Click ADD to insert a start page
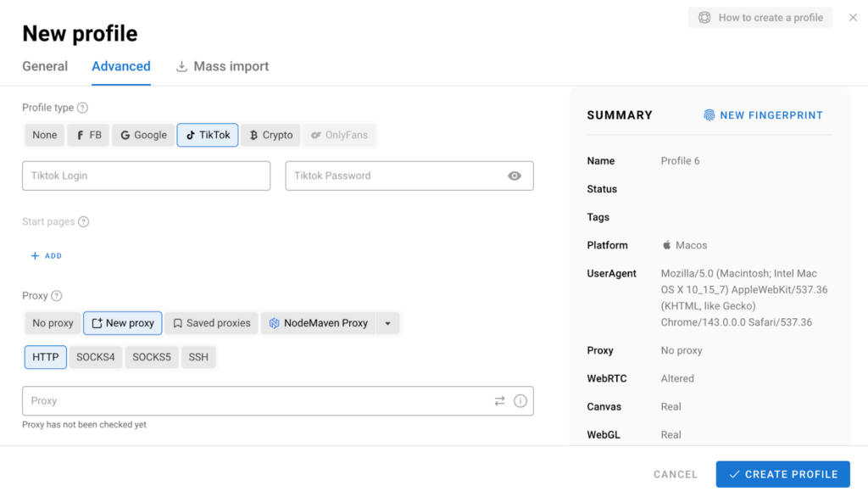The image size is (868, 497). pos(46,255)
